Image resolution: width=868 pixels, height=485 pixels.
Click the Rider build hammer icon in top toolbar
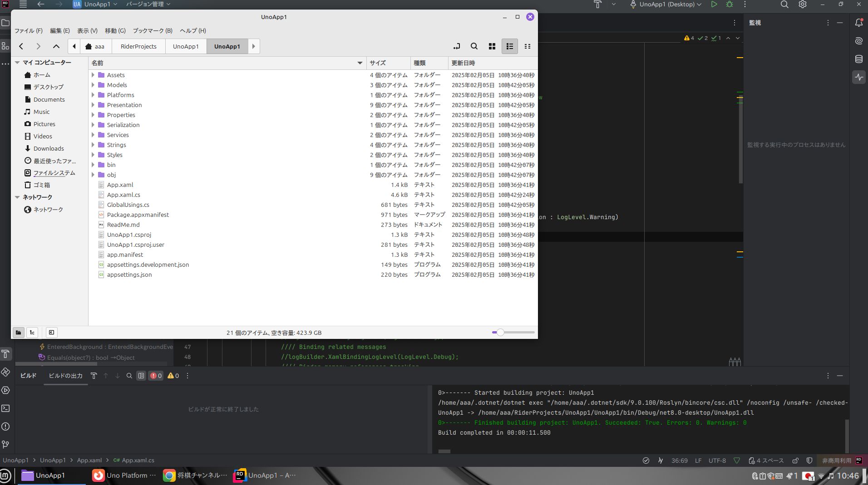tap(597, 4)
